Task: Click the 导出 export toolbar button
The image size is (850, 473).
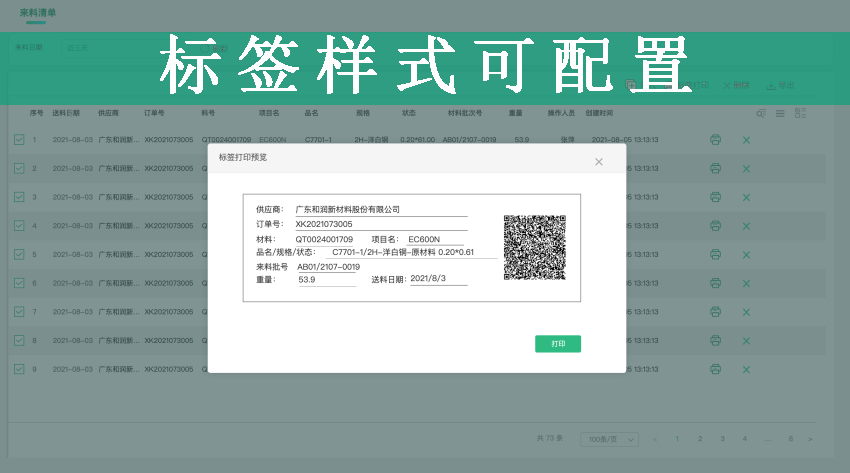Action: pos(780,86)
